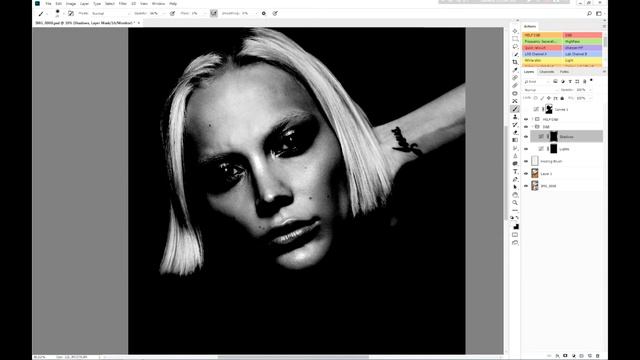Image resolution: width=640 pixels, height=360 pixels.
Task: Select the Pen tool
Action: tap(515, 179)
